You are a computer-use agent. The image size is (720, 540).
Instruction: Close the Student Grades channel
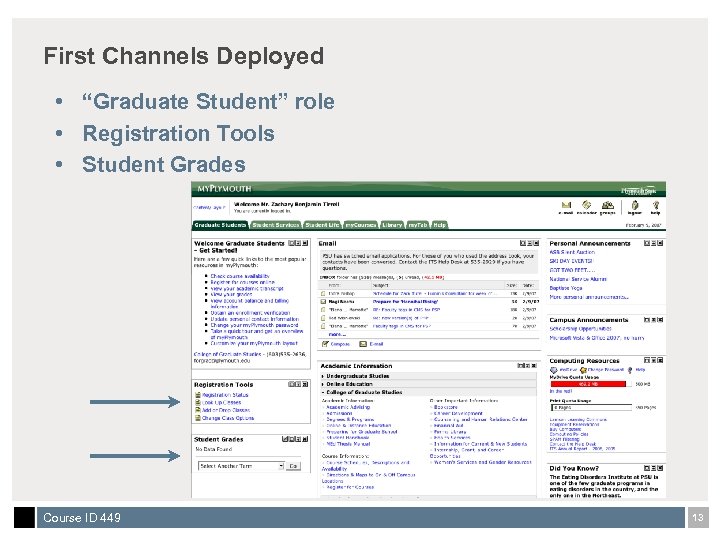(305, 439)
